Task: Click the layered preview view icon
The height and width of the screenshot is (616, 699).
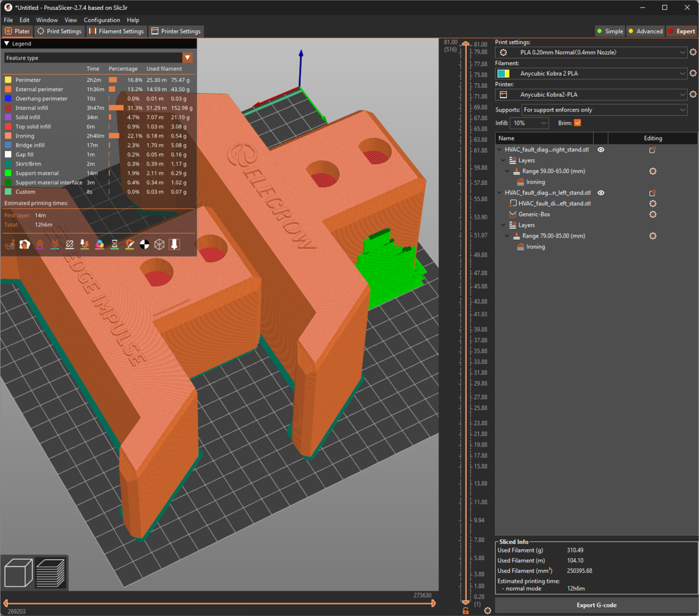Action: point(51,572)
